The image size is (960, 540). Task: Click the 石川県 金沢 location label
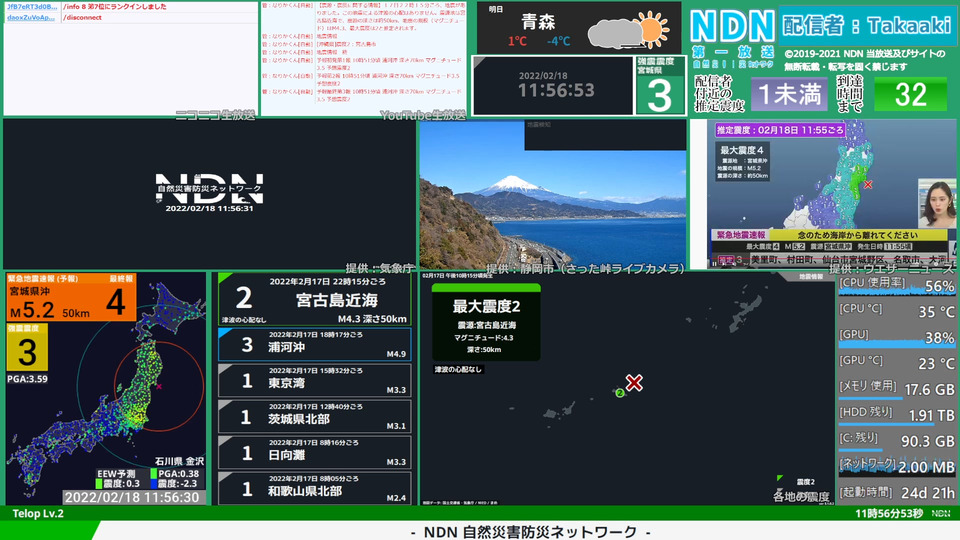tap(179, 461)
